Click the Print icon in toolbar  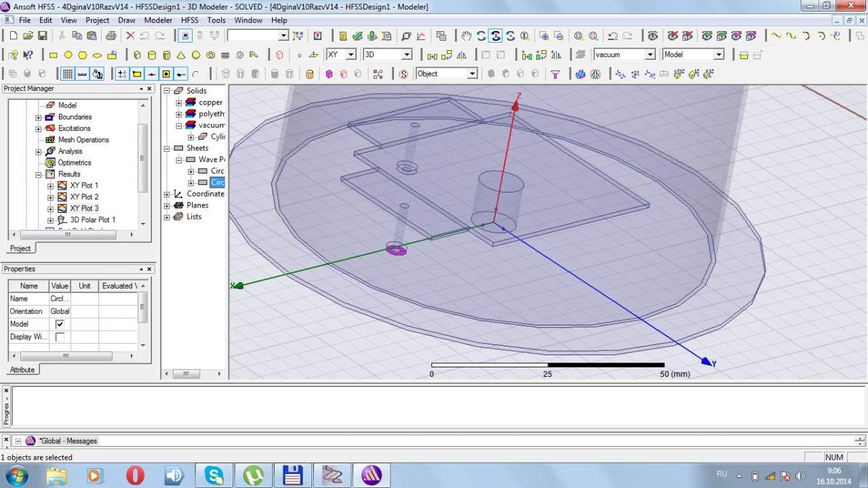[111, 36]
